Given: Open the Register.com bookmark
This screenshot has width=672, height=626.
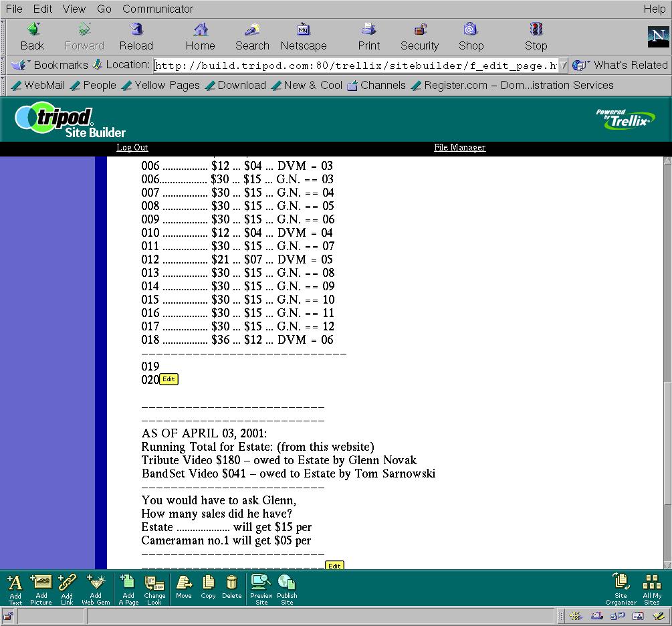Looking at the screenshot, I should [512, 86].
